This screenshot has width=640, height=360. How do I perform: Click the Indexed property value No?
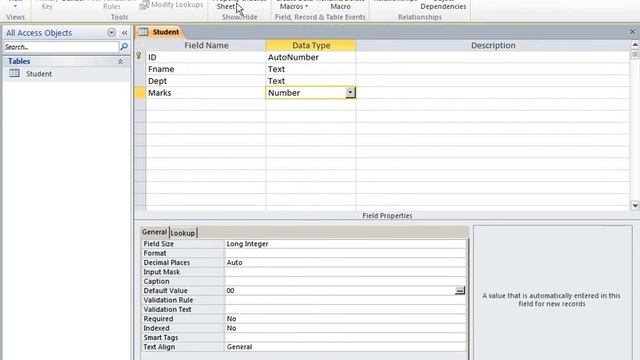click(345, 328)
